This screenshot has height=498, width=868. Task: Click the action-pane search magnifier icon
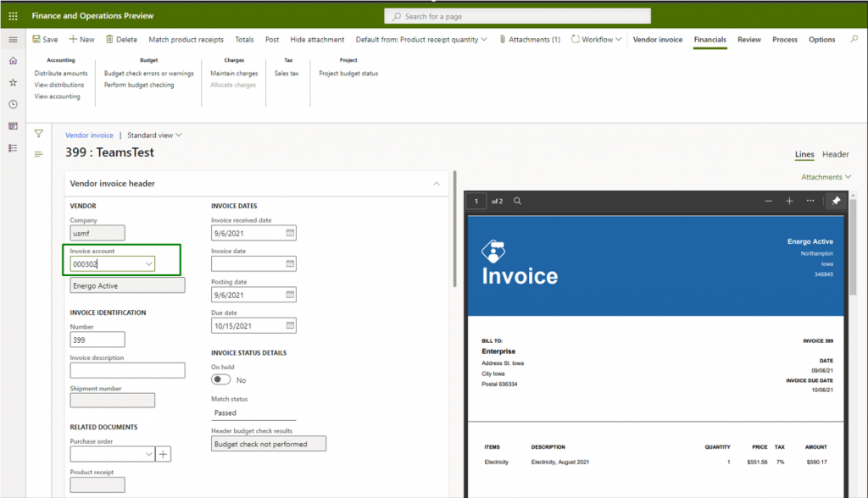click(854, 39)
